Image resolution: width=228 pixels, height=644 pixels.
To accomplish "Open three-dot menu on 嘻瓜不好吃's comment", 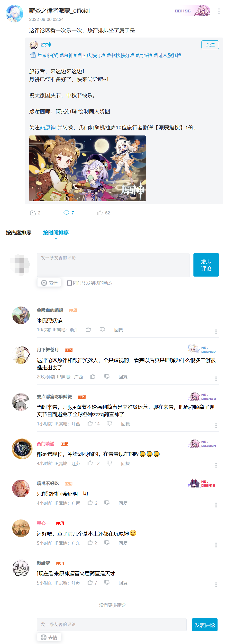I will click(216, 505).
